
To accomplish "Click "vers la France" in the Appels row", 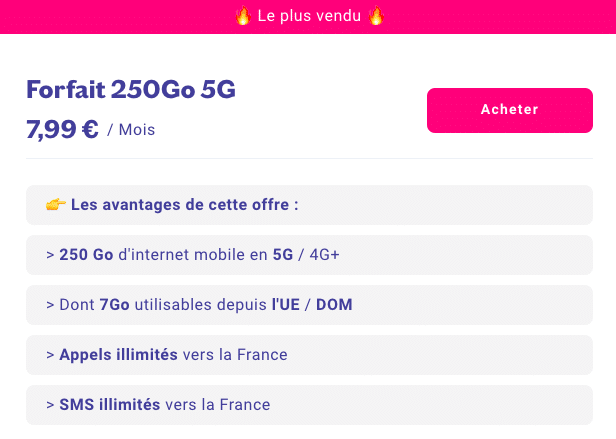I will click(235, 354).
